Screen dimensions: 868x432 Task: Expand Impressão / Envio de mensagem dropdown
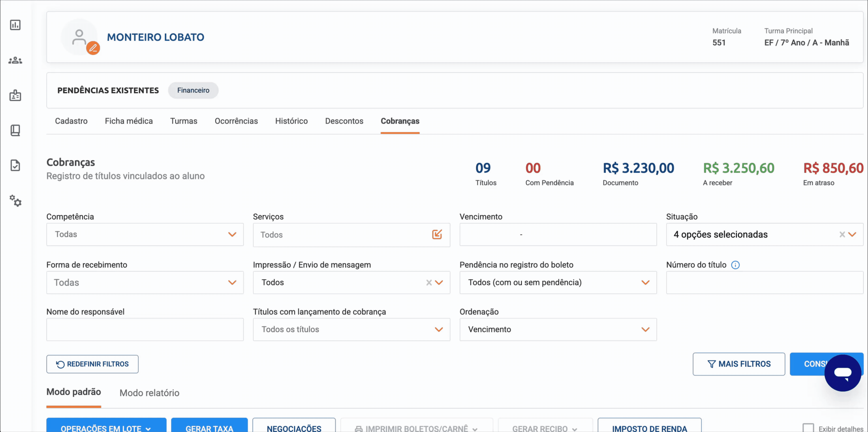439,282
